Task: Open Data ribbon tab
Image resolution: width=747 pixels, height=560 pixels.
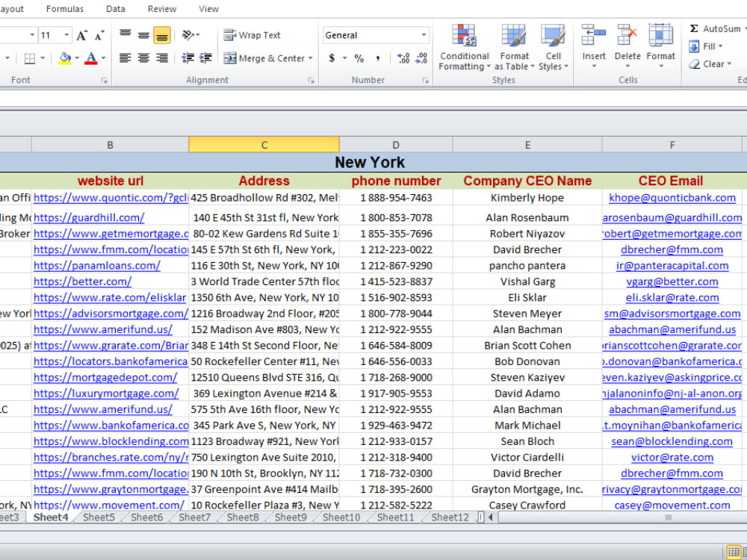Action: pyautogui.click(x=116, y=8)
